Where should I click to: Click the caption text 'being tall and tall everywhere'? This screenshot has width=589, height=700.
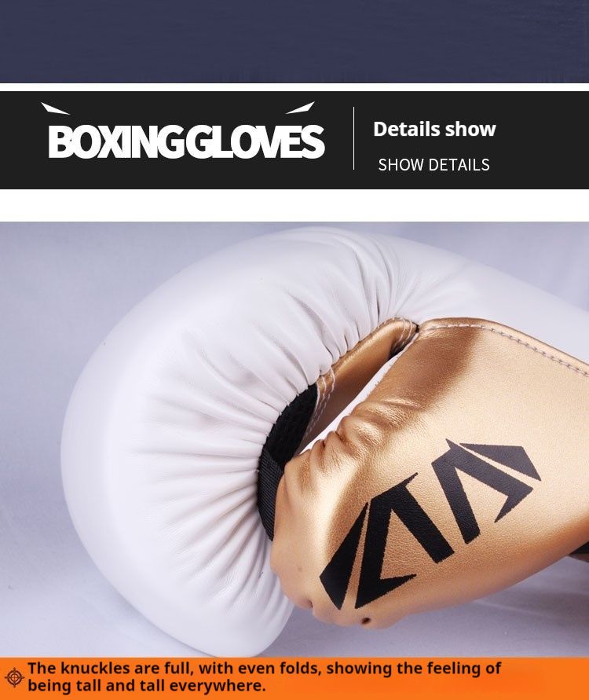[146, 686]
